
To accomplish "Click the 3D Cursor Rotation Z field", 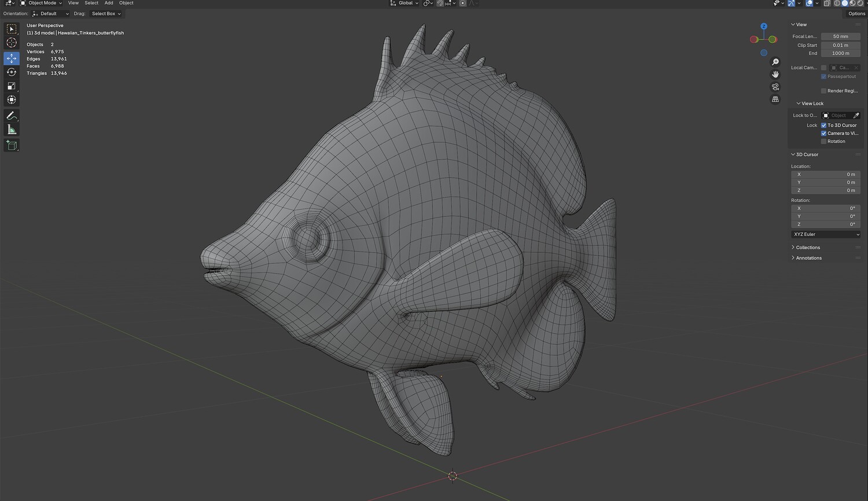I will (x=826, y=224).
